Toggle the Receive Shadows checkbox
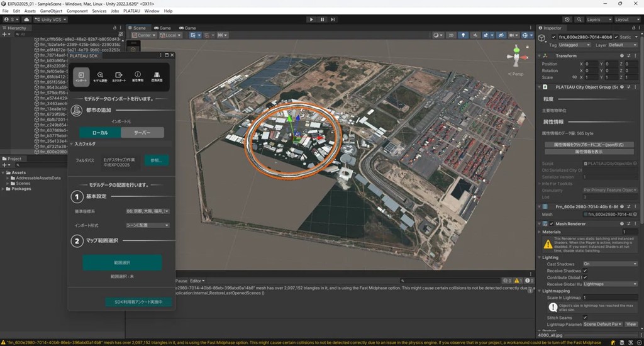The height and width of the screenshot is (346, 644). (x=585, y=271)
